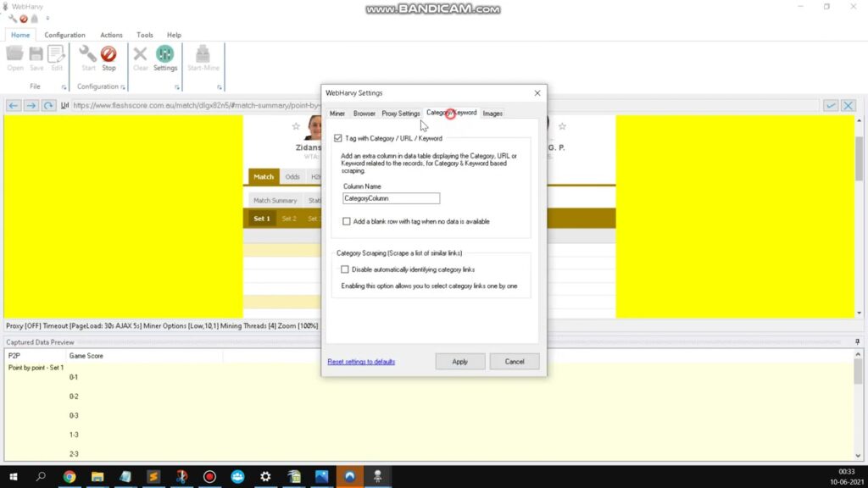
Task: Select the Match tab on the webpage
Action: point(264,176)
